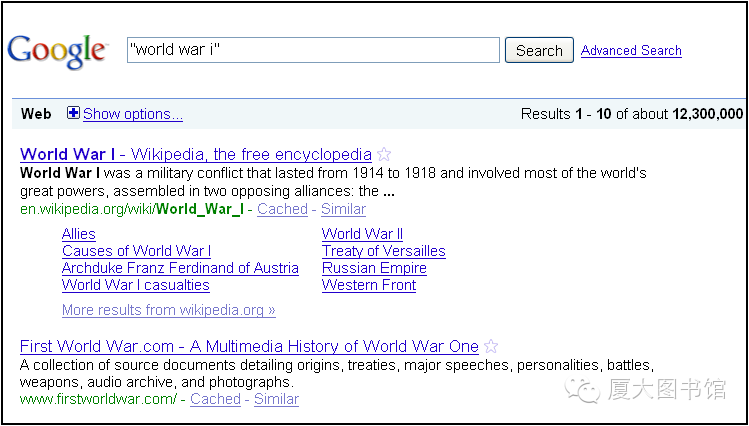749x426 pixels.
Task: Open the Advanced Search link
Action: (x=631, y=50)
